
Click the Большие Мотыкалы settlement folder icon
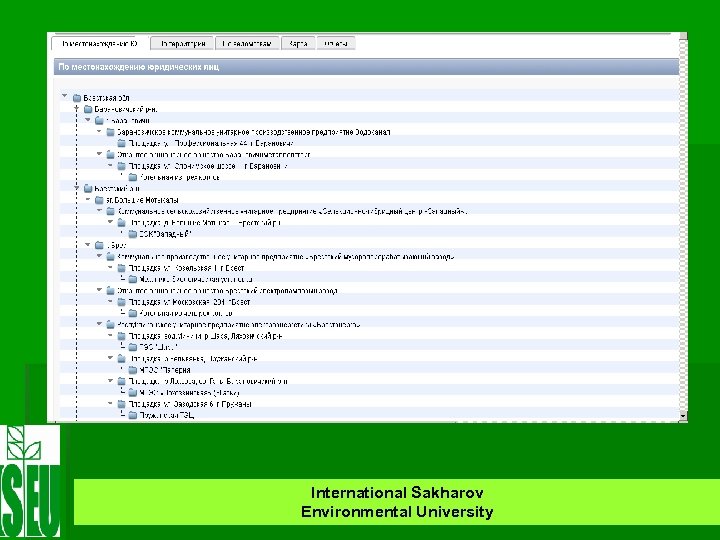point(99,200)
